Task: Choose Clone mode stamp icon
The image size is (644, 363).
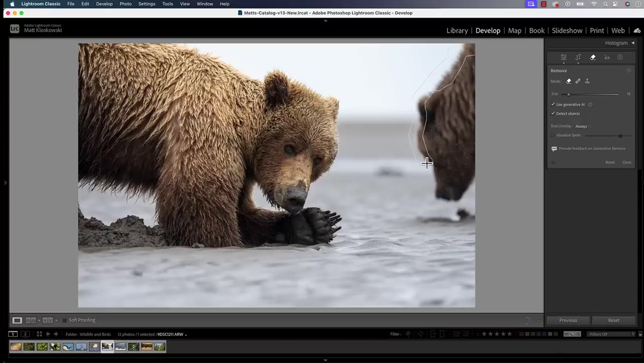Action: [587, 81]
